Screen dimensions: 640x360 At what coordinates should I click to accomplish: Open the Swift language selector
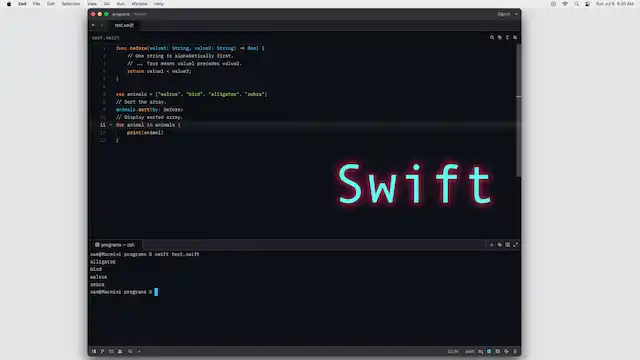tap(470, 351)
